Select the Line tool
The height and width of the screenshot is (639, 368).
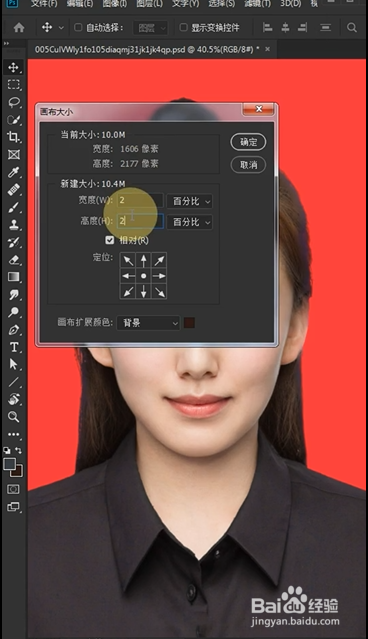pos(13,382)
